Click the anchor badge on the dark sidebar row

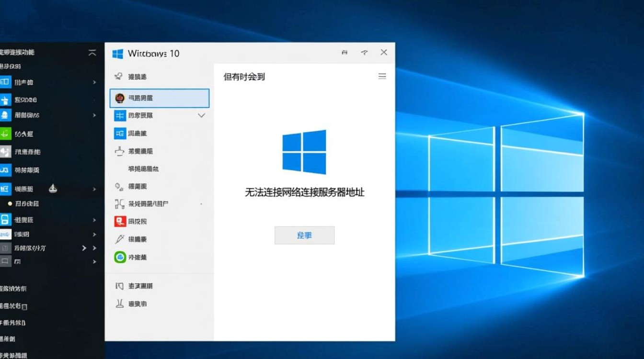click(53, 189)
